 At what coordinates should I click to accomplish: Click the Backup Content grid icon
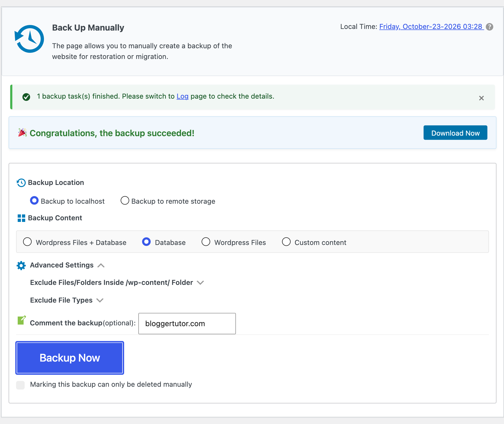[x=21, y=218]
